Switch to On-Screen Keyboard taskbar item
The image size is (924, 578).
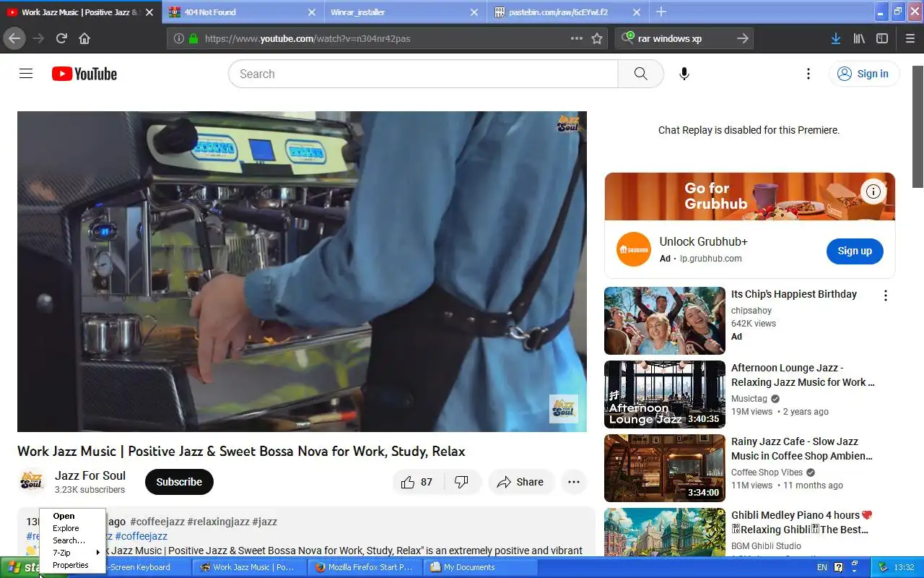134,567
